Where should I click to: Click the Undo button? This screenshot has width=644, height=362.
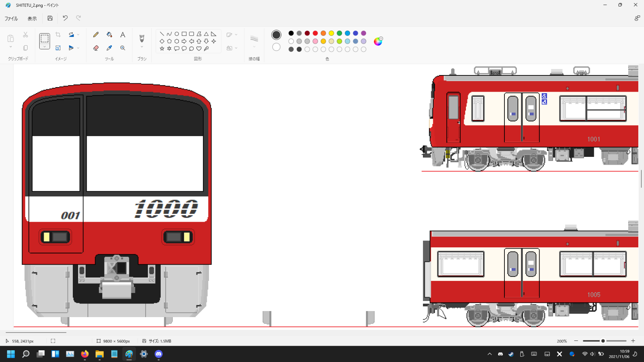pos(65,18)
